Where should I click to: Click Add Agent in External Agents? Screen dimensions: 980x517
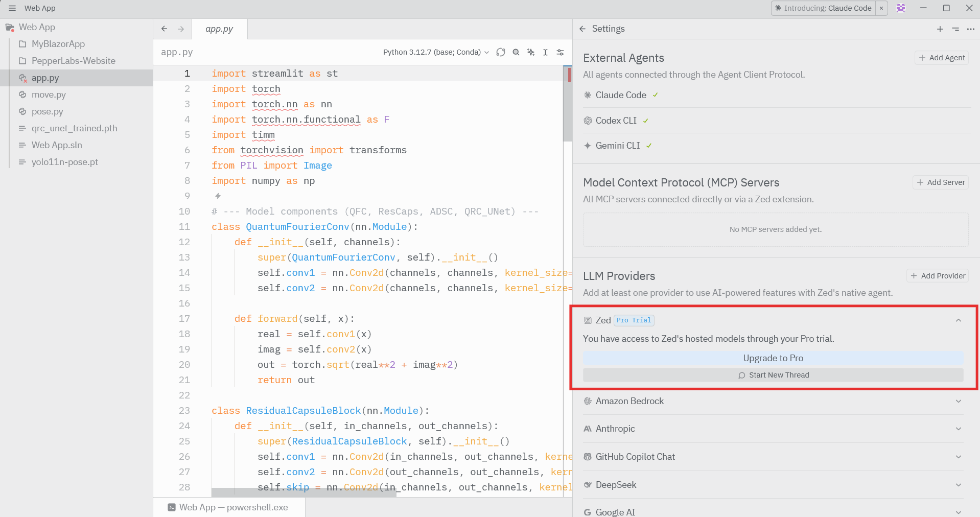(941, 57)
